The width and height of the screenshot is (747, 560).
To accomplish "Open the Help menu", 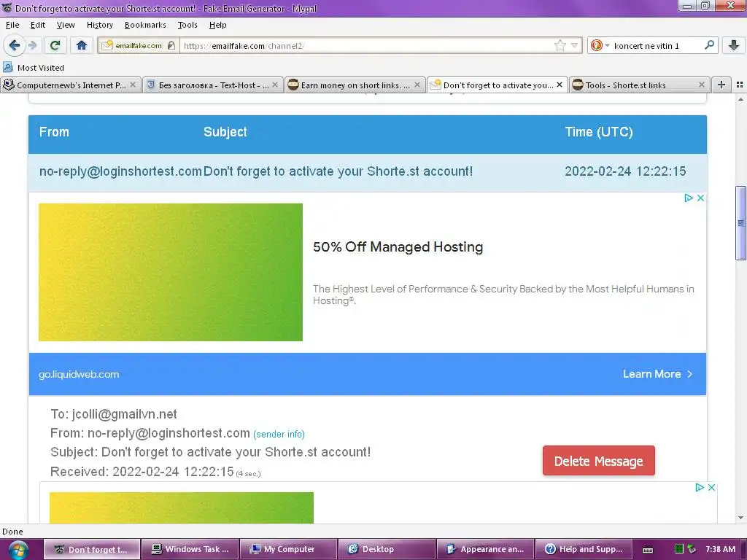I will 217,25.
